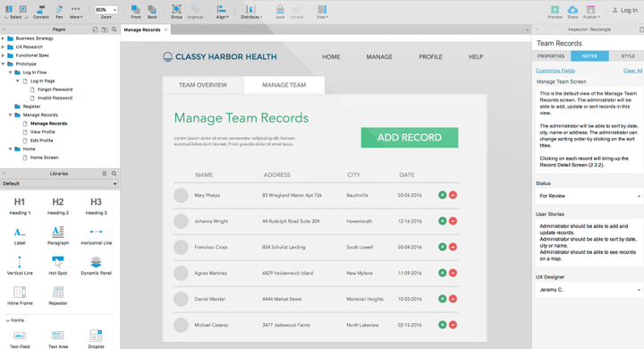Open the Distribute options
The width and height of the screenshot is (644, 349).
tap(251, 12)
